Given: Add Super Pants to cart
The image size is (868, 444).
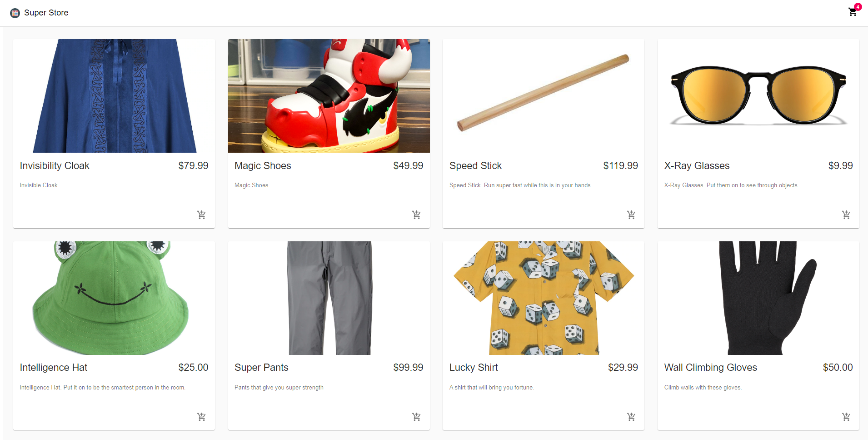Looking at the screenshot, I should pos(416,417).
